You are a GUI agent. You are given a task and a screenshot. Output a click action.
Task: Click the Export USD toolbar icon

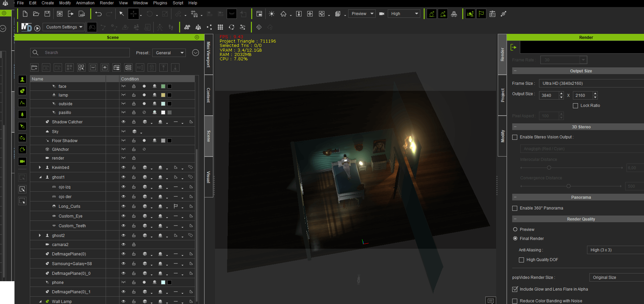coord(82,14)
